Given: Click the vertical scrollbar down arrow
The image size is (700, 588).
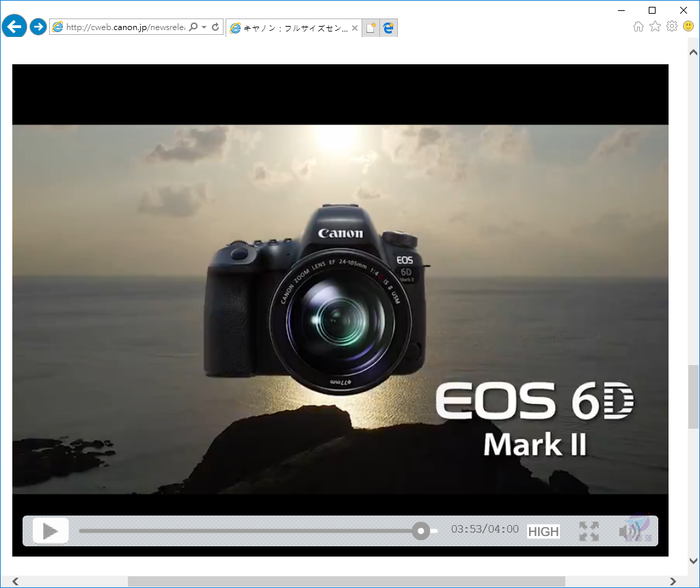Looking at the screenshot, I should point(693,561).
